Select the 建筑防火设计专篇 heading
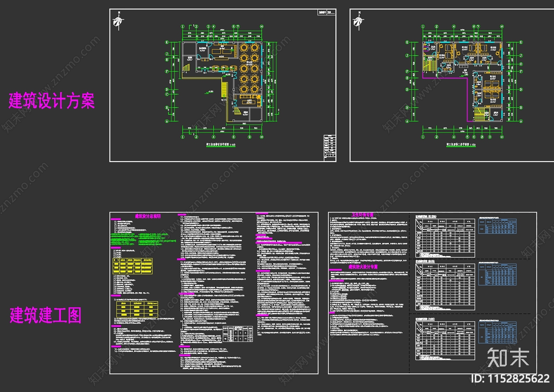The height and width of the screenshot is (392, 554). [x=363, y=267]
